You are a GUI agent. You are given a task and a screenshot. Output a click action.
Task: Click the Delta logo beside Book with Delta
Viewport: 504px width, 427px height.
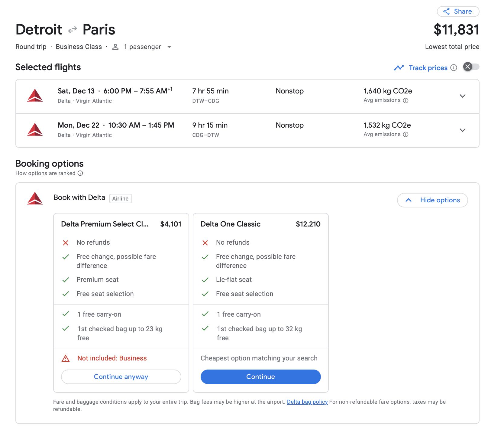coord(35,198)
